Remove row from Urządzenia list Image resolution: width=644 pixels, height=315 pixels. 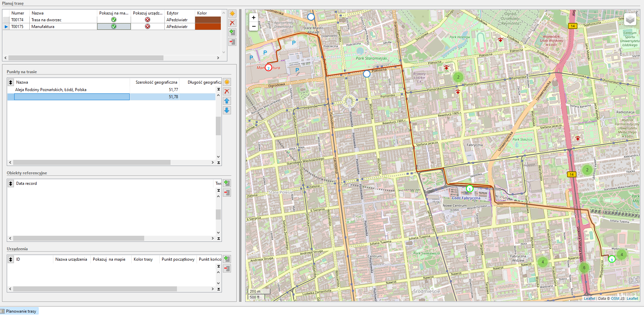[x=227, y=268]
